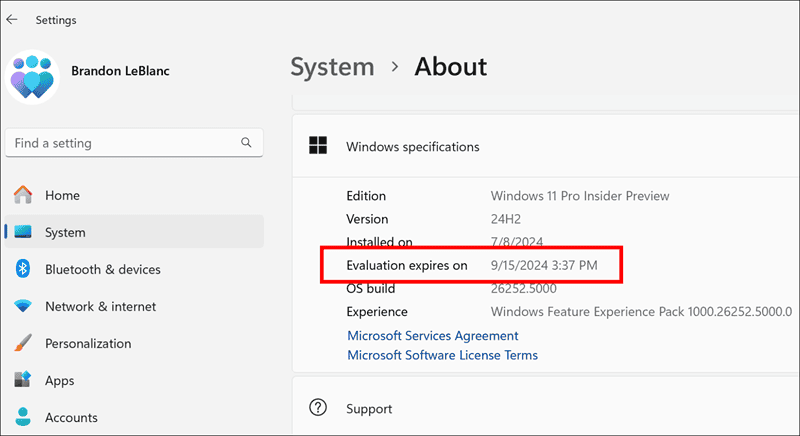Open Microsoft Software License Terms link
The width and height of the screenshot is (800, 436).
tap(442, 355)
